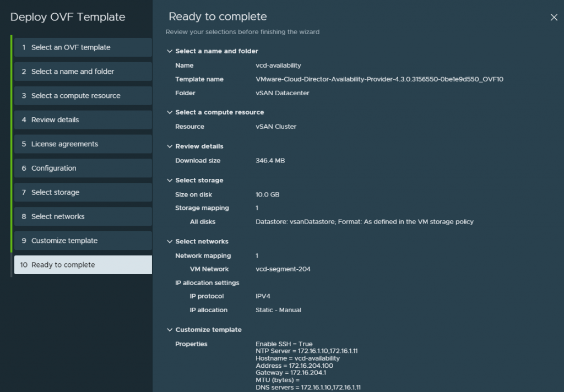Click the folder value vSAN Datacenter

click(283, 93)
